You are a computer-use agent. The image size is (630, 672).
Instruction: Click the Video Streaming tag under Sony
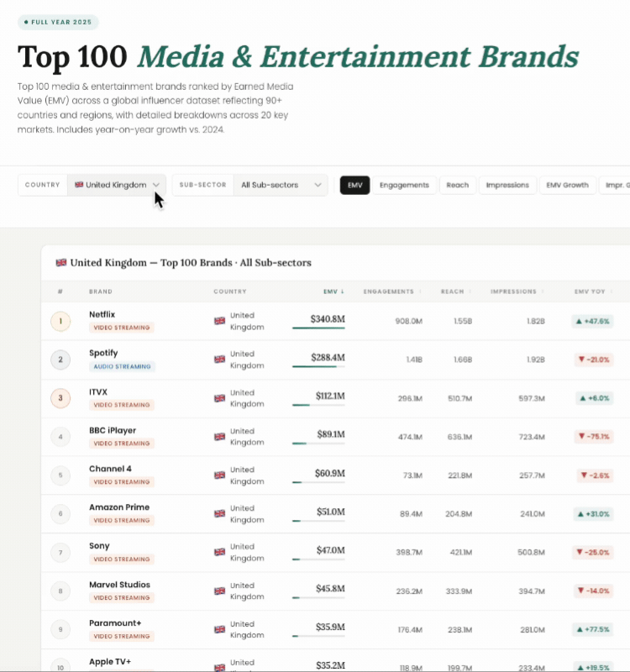click(122, 559)
